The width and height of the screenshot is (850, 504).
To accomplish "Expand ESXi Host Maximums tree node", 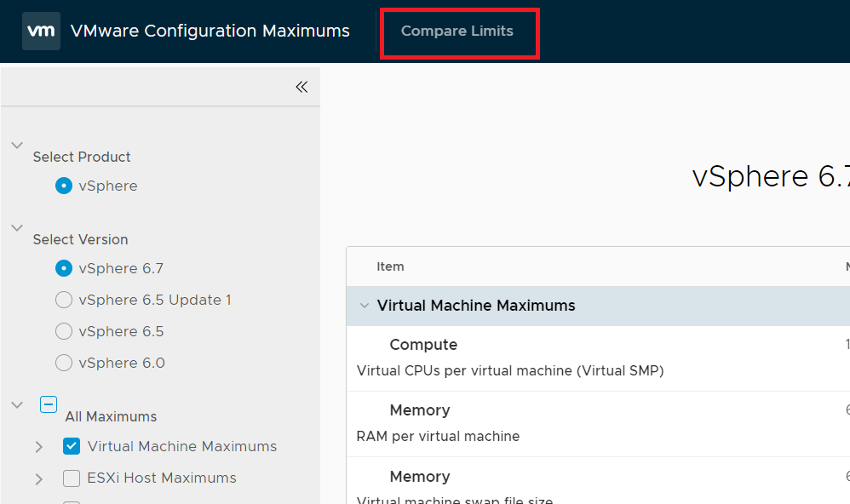I will (39, 479).
